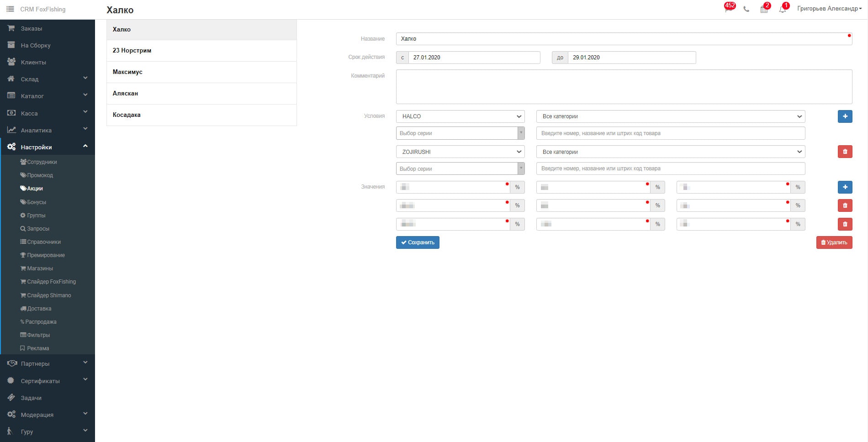
Task: Open Все категории dropdown in HALCO row
Action: coord(670,116)
